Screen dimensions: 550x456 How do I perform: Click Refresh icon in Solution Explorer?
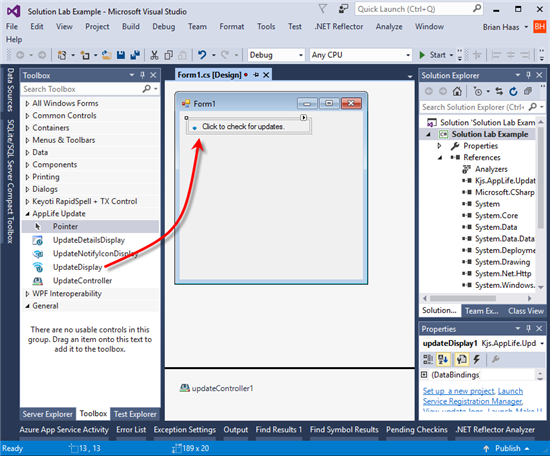[513, 92]
